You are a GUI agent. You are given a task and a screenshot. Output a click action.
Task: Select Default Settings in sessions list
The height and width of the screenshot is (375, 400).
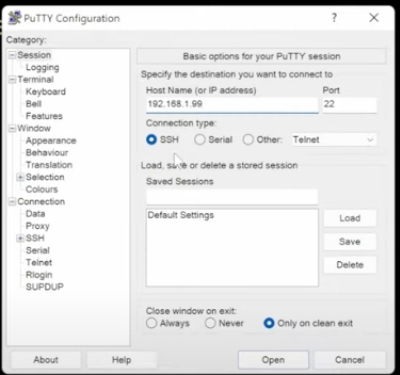click(x=181, y=215)
